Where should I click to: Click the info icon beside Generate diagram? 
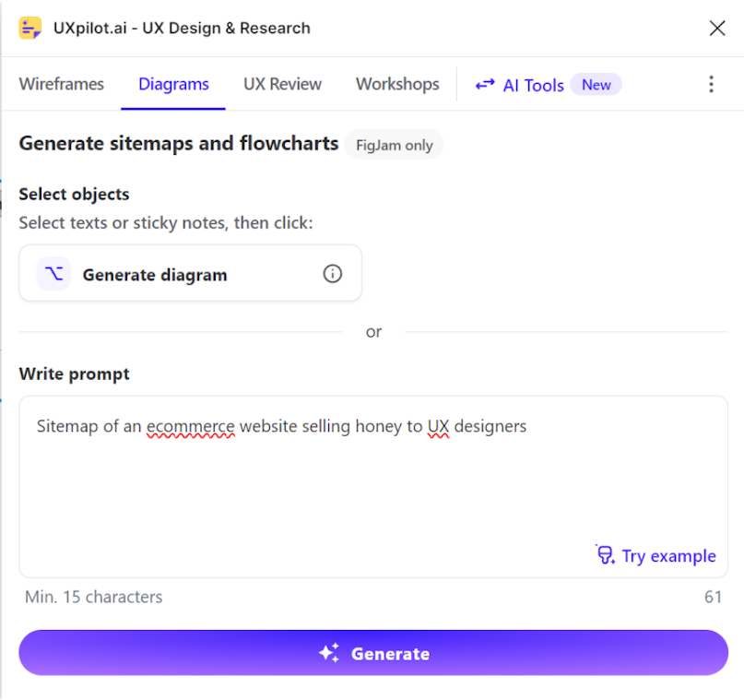coord(333,274)
